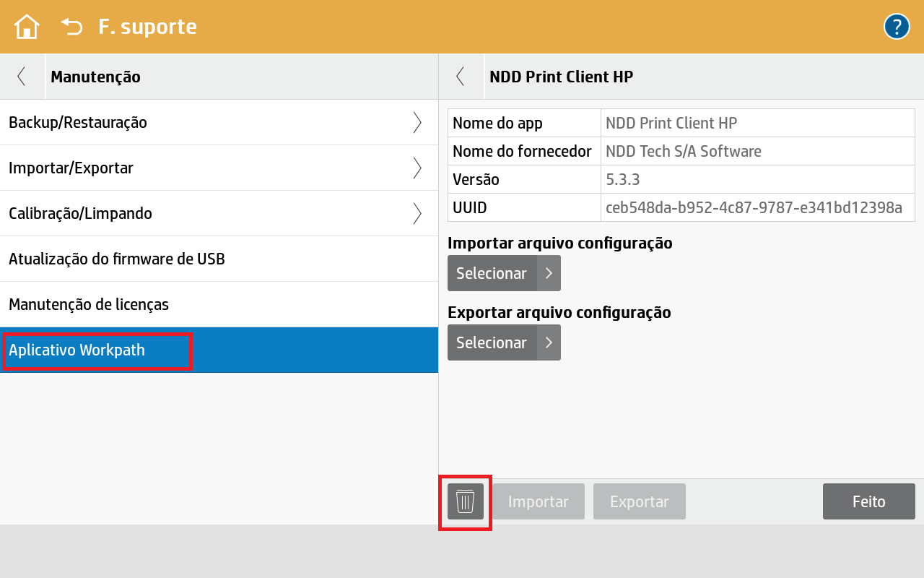Click the return arrow beside F. suporte

(x=71, y=27)
